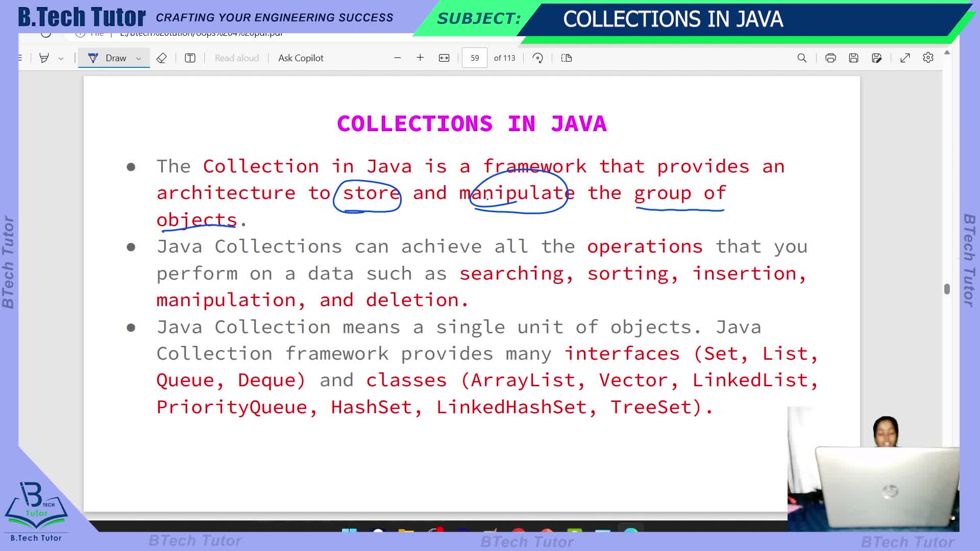Select the Highlight tool

pyautogui.click(x=44, y=58)
